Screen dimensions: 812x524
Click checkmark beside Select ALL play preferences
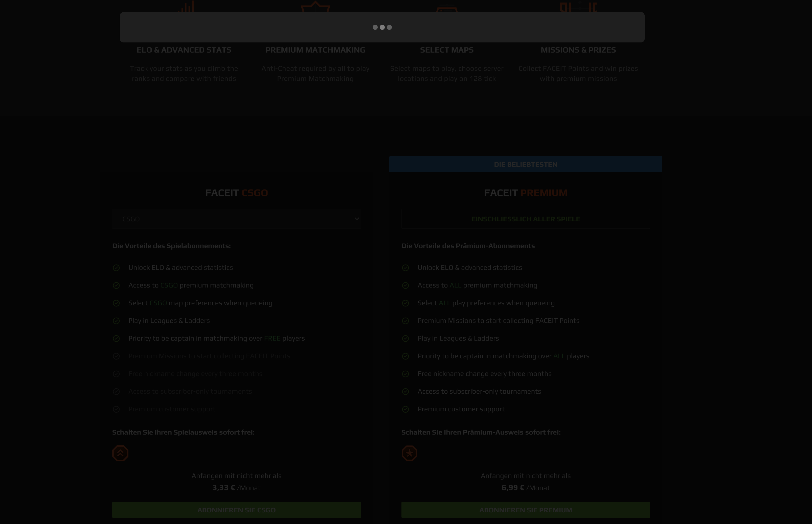pos(405,303)
